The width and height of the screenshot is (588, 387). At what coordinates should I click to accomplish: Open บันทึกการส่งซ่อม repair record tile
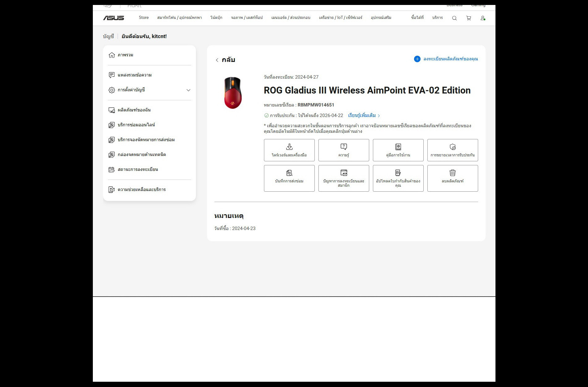pyautogui.click(x=289, y=178)
